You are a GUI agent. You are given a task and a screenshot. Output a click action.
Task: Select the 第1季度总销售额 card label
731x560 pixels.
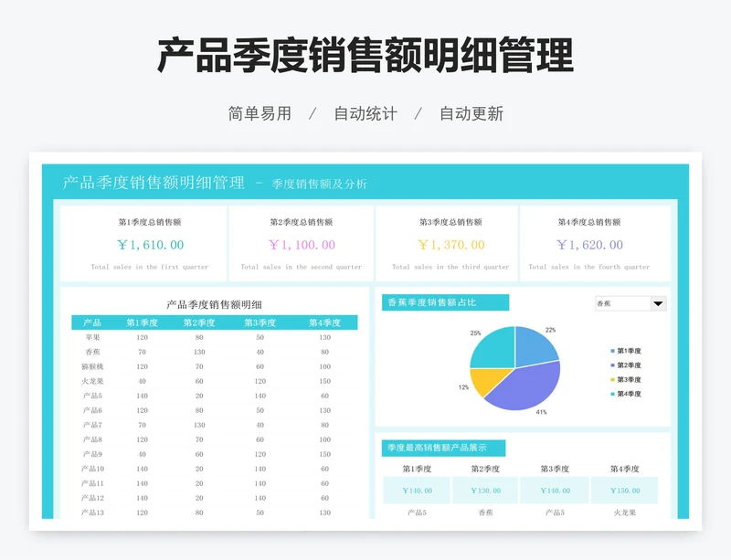[x=150, y=222]
